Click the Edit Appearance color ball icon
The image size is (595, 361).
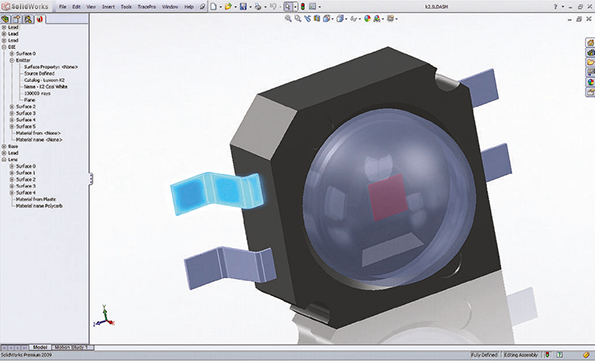pos(367,18)
